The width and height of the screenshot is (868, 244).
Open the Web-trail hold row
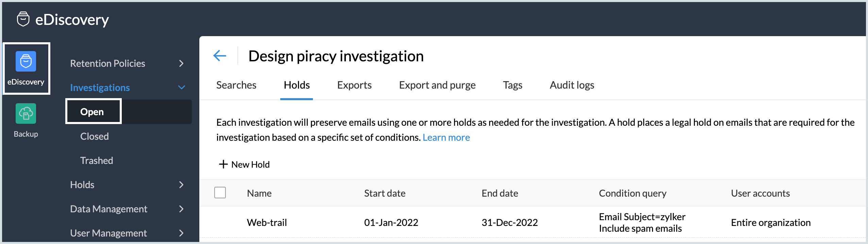pyautogui.click(x=267, y=223)
